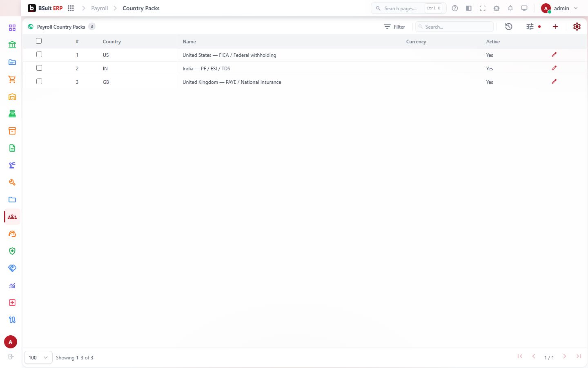The width and height of the screenshot is (588, 368).
Task: Open notifications bell icon
Action: click(x=510, y=8)
